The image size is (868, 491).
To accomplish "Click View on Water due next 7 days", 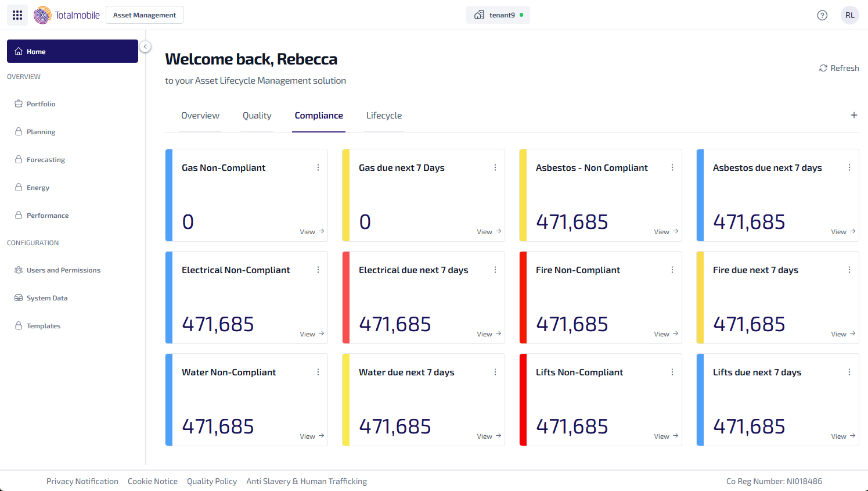I will pos(489,436).
